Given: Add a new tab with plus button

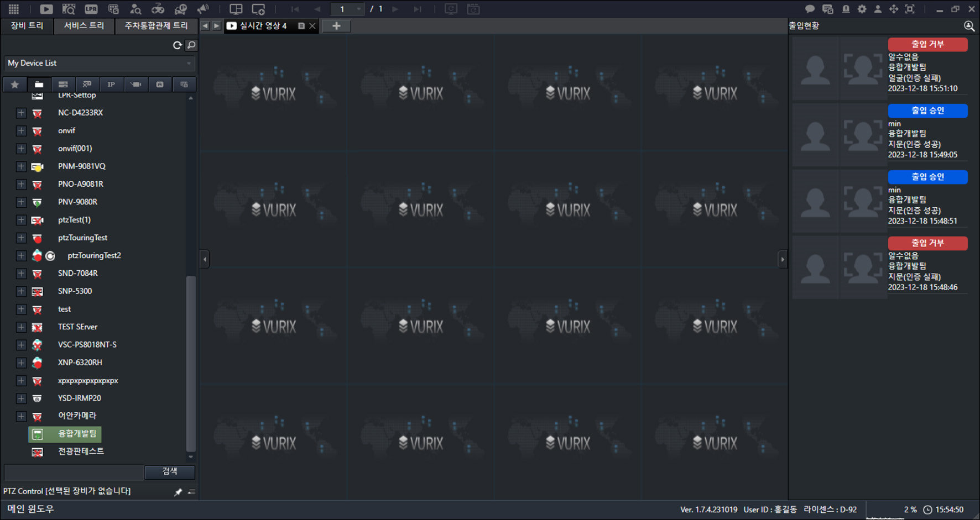Looking at the screenshot, I should [336, 26].
